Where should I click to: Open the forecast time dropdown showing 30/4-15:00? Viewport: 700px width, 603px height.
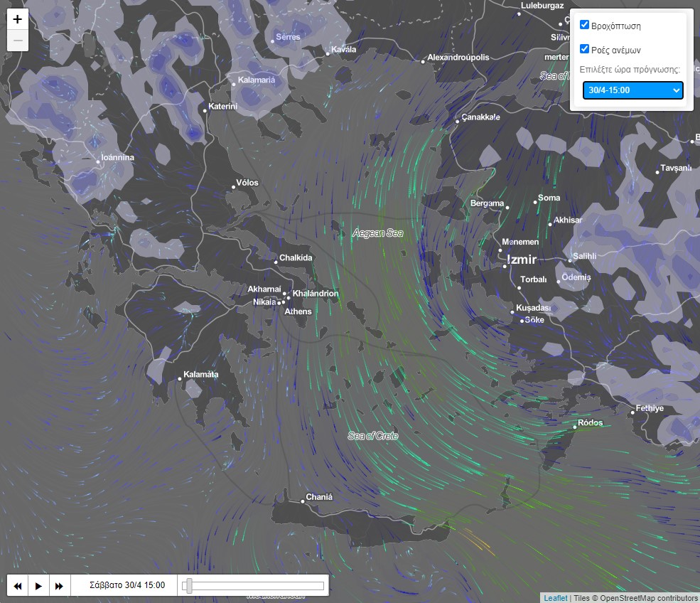[x=632, y=90]
